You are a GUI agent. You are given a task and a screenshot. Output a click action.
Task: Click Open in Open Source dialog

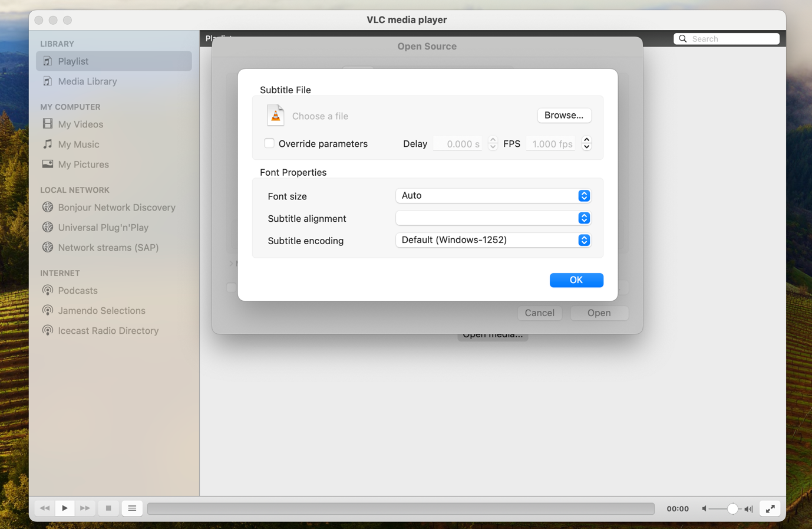(599, 313)
